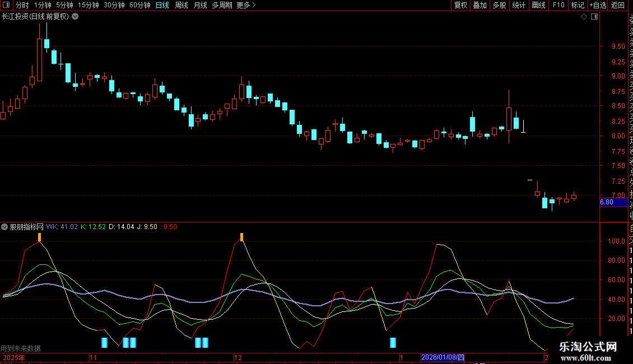Open the 多周期 multi-period view
Image resolution: width=633 pixels, height=364 pixels.
pos(222,5)
